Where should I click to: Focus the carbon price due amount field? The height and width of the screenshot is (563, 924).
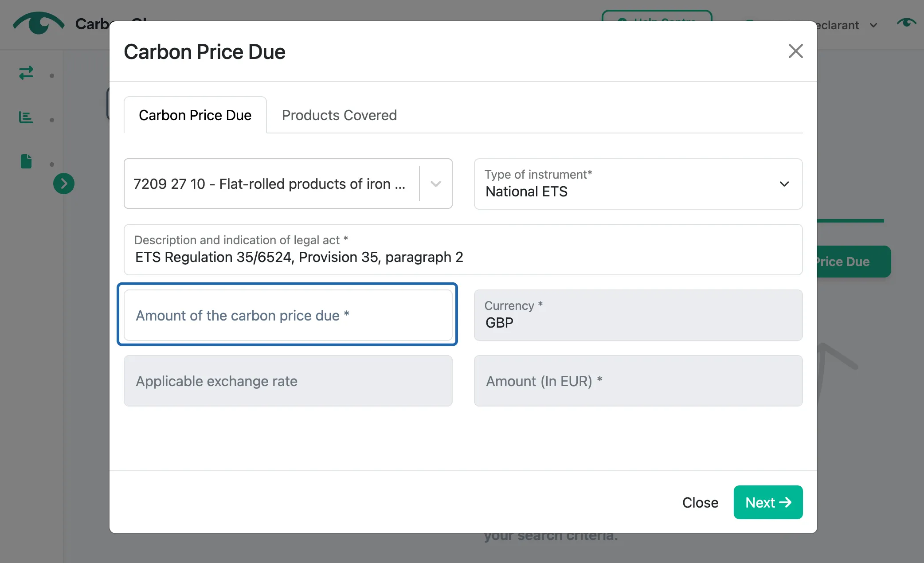pyautogui.click(x=288, y=315)
